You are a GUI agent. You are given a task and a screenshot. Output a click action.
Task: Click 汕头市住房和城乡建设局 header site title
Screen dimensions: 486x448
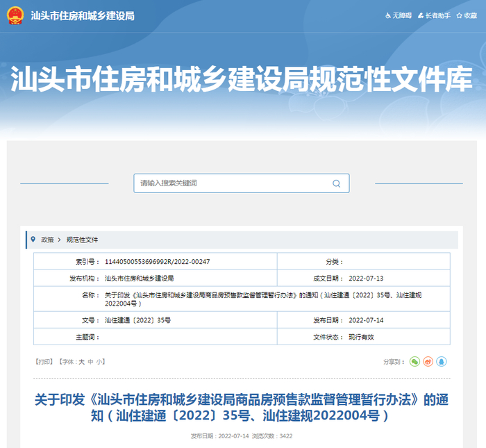(x=83, y=15)
